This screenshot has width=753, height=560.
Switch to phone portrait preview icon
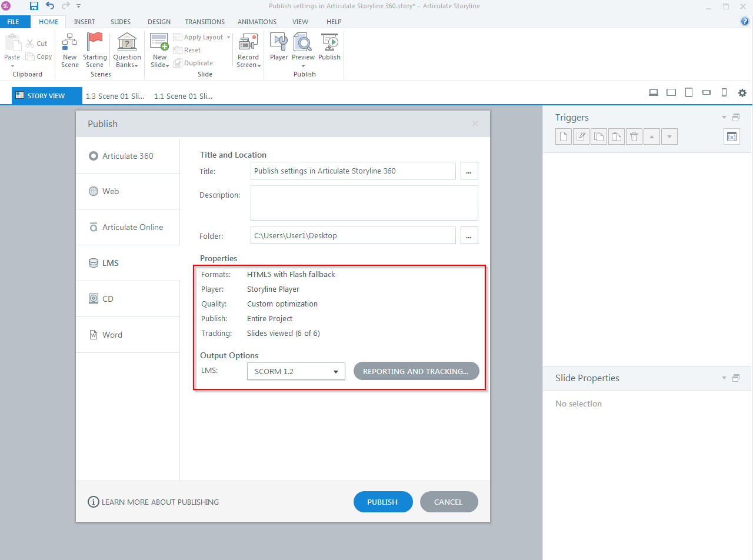click(x=724, y=92)
